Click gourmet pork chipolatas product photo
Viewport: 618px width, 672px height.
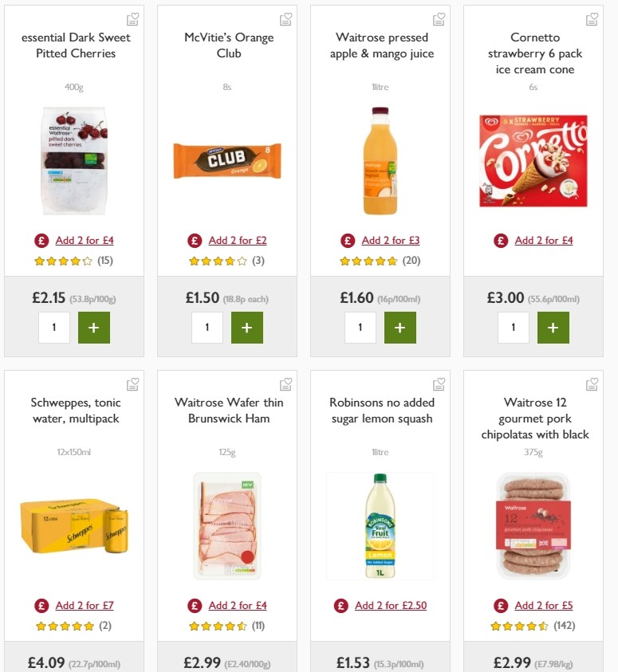coord(533,525)
